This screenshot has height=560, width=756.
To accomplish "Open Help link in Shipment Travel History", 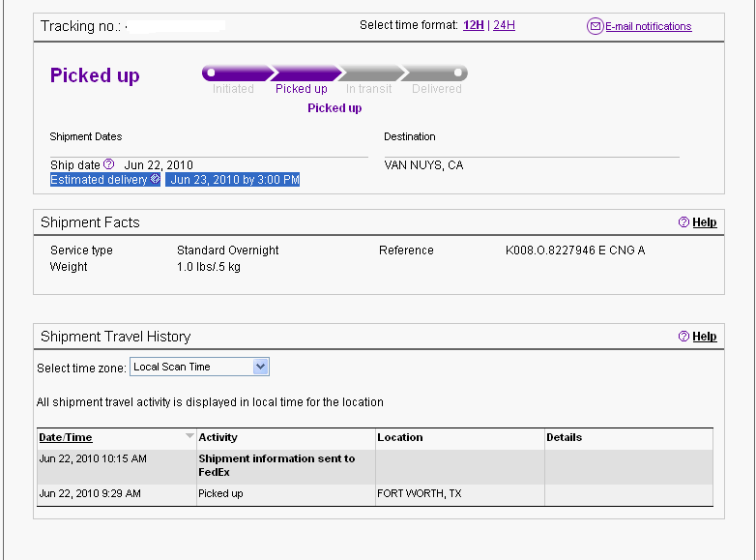I will 705,337.
